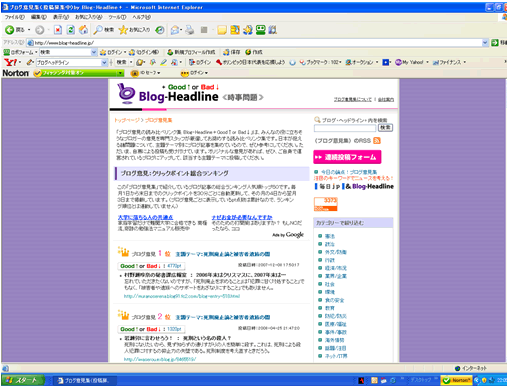Click the IE Back arrow button
Screen dimensions: 507x387
pos(10,30)
